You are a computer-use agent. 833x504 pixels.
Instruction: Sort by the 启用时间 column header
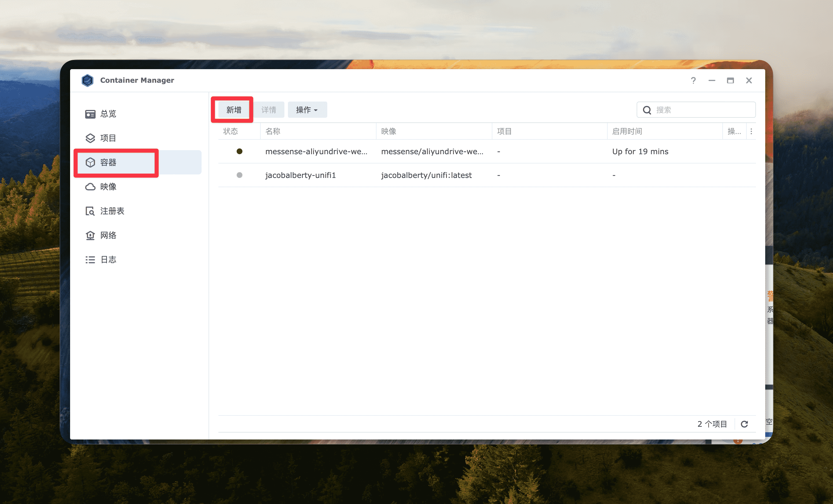[x=627, y=131]
